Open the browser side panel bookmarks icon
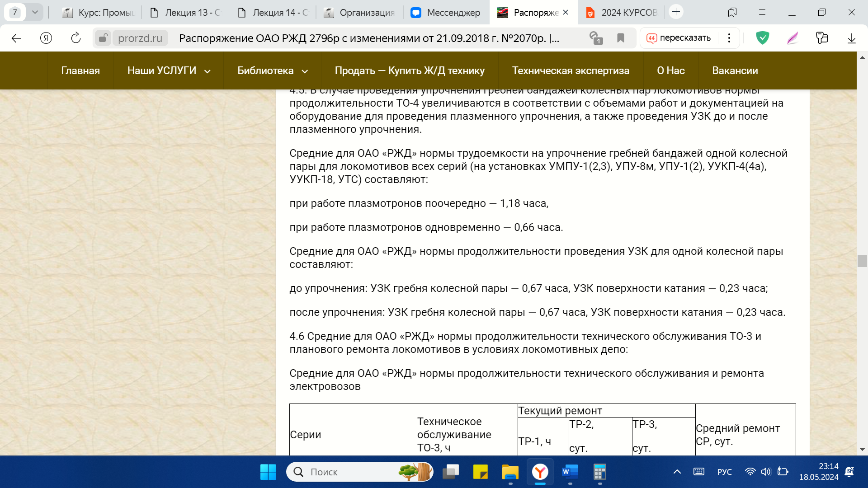868x488 pixels. click(x=732, y=12)
